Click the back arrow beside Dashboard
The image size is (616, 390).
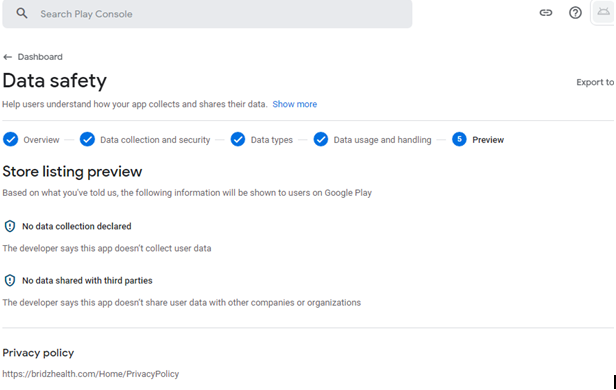(x=7, y=57)
